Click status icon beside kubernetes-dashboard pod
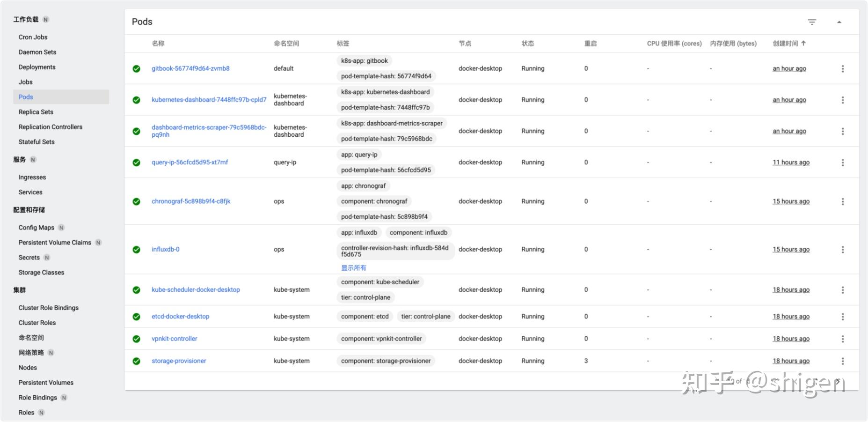Viewport: 868px width, 422px height. click(x=136, y=100)
